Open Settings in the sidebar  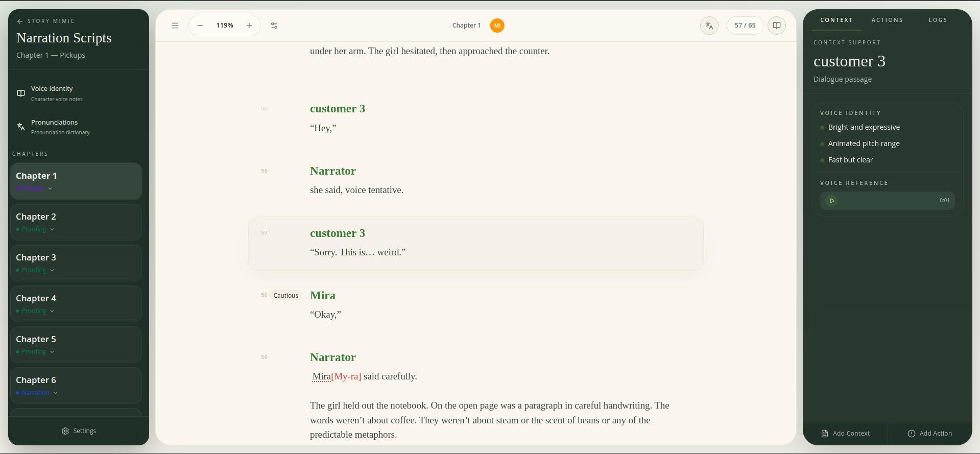(x=79, y=431)
